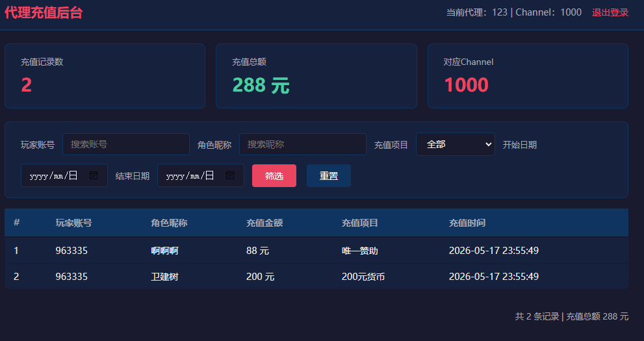Click the # column header
The height and width of the screenshot is (341, 644).
pyautogui.click(x=16, y=222)
